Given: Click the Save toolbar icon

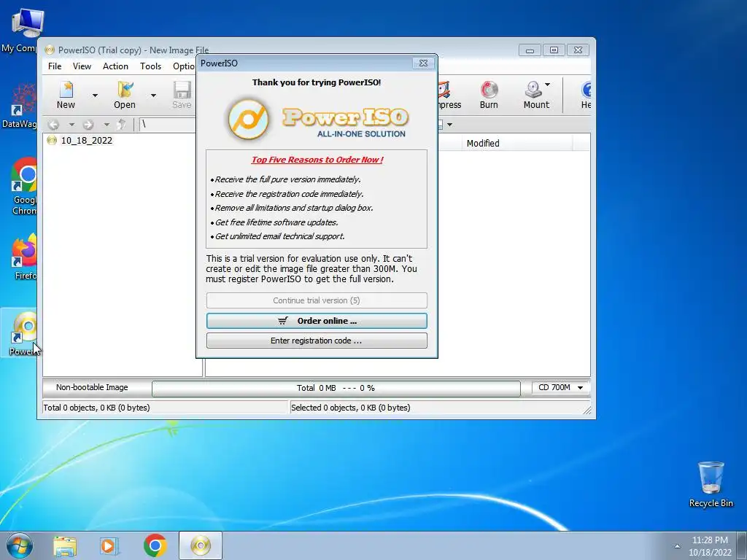Looking at the screenshot, I should (182, 95).
